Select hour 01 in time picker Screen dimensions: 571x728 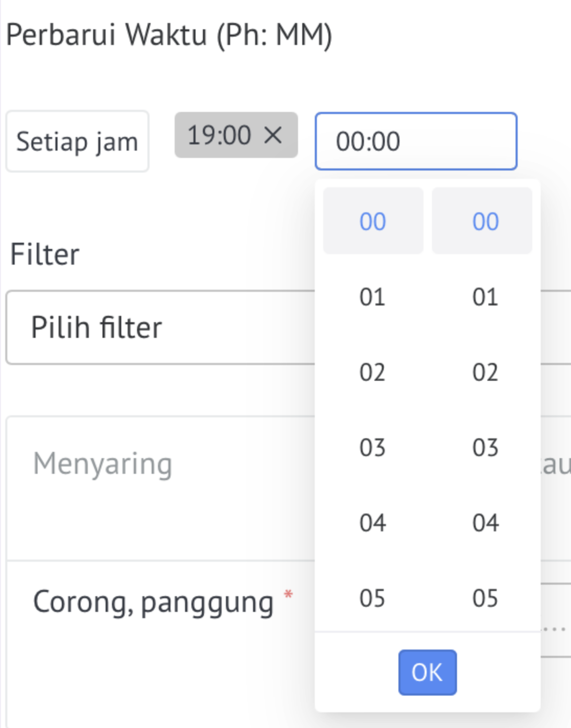coord(373,297)
